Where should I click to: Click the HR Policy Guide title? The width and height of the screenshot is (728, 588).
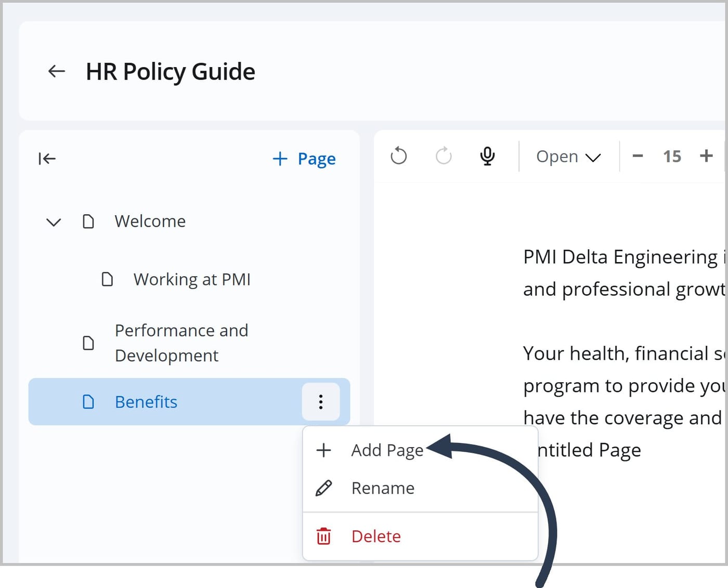pyautogui.click(x=171, y=72)
